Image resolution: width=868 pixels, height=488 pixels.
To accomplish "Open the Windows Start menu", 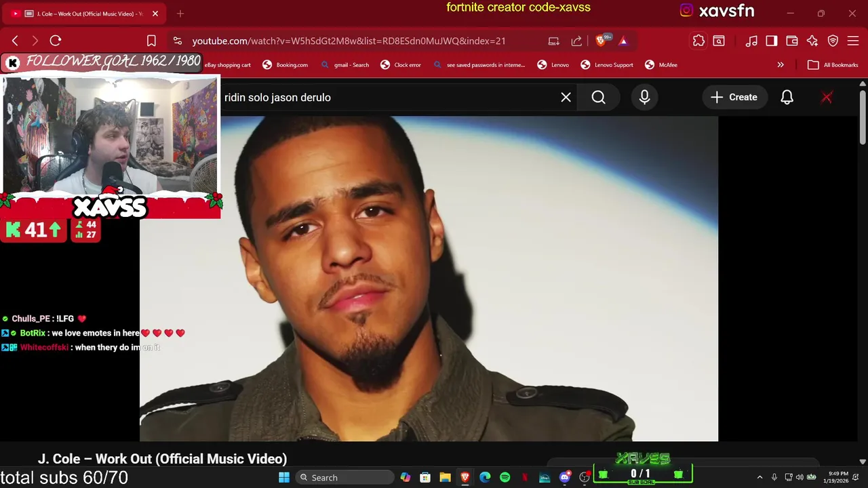I will (284, 478).
